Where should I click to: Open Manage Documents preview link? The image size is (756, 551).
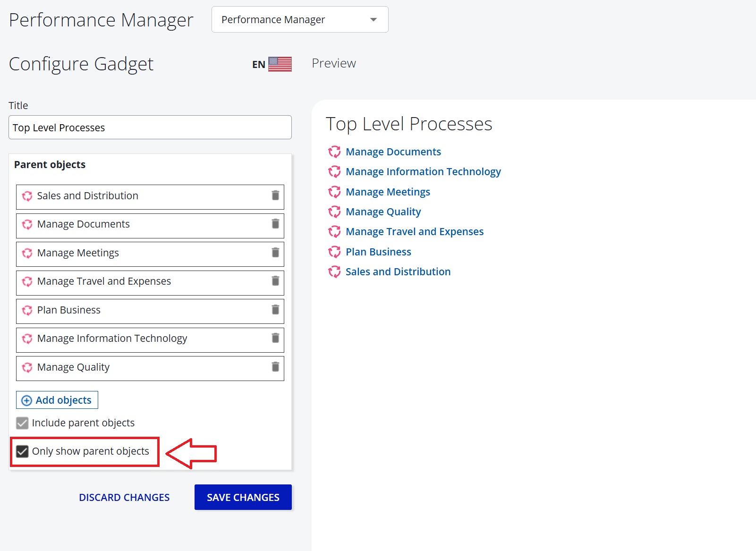393,152
